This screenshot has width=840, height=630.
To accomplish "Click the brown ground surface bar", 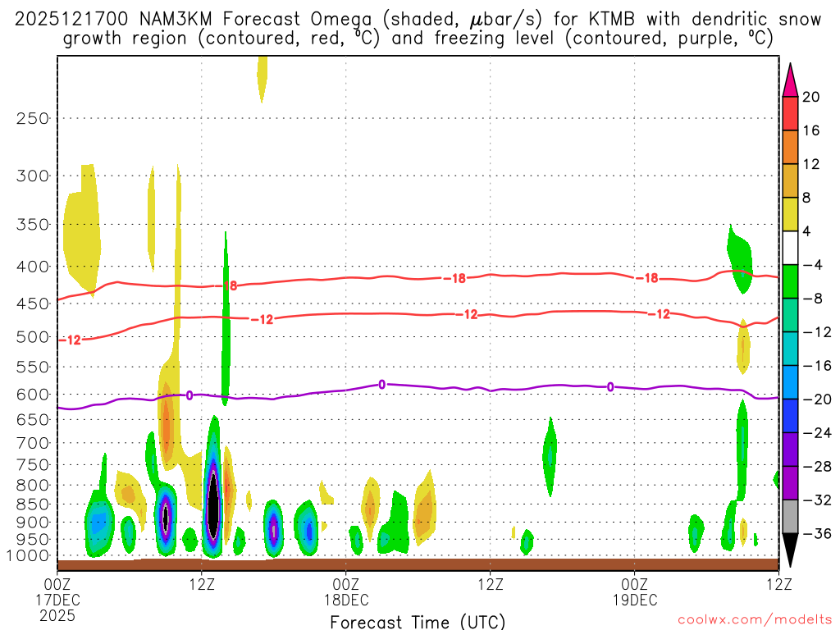I will (x=418, y=564).
